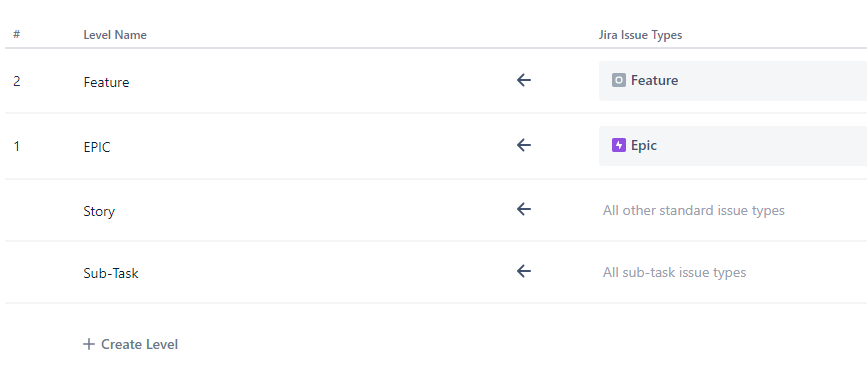Viewport: 867px width, 376px height.
Task: Click the gray Feature issue type icon
Action: 619,80
